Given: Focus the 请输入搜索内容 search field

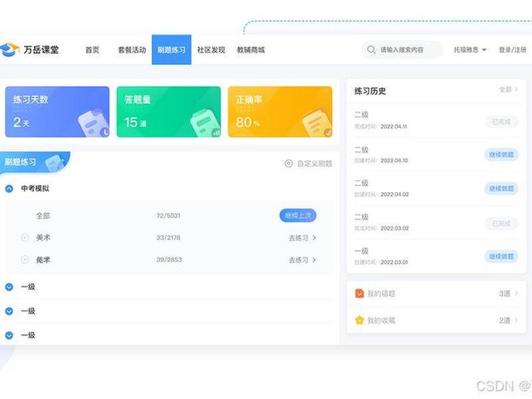Looking at the screenshot, I should click(402, 49).
